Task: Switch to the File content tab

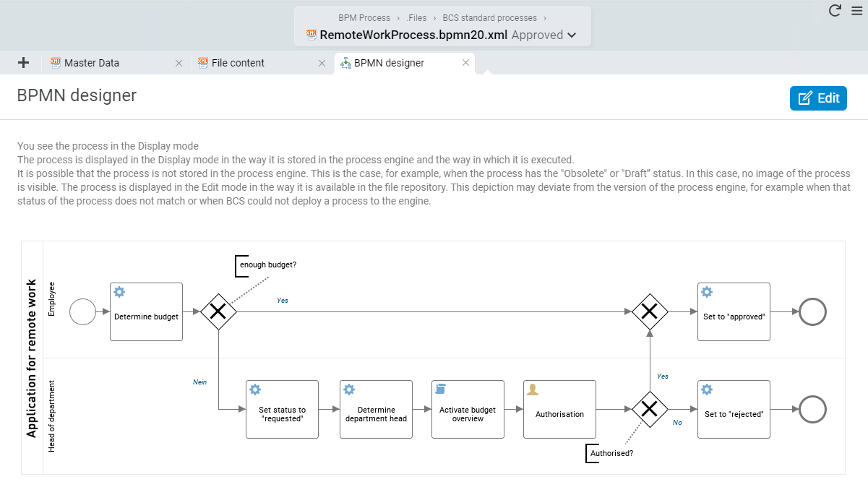Action: [238, 63]
